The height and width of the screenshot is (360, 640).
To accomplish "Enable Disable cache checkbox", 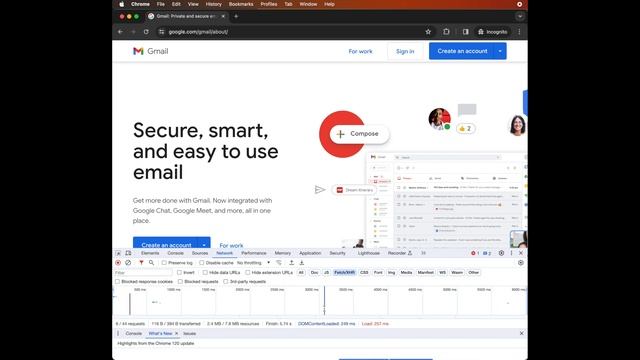I will click(x=202, y=263).
